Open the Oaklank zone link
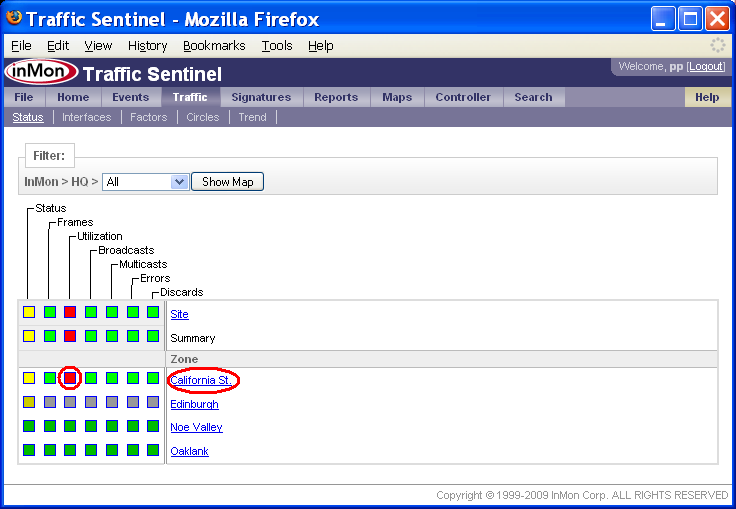 189,451
